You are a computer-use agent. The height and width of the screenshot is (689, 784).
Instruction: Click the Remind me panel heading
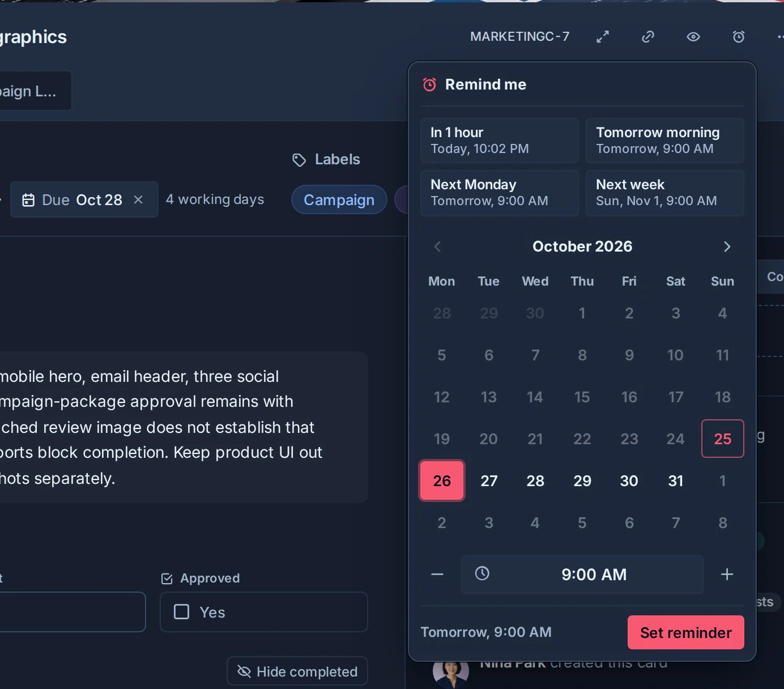pos(486,84)
